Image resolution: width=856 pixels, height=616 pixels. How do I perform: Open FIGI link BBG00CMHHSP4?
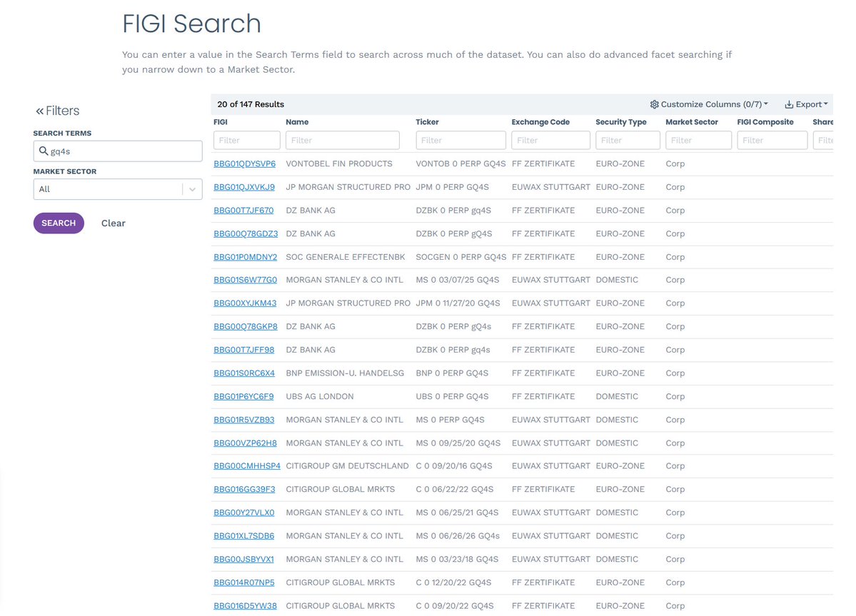[x=247, y=466]
